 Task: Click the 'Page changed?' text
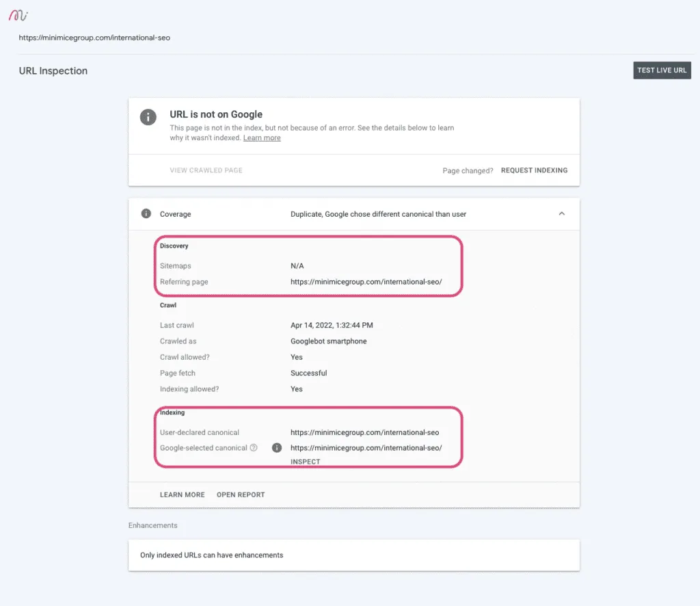click(468, 170)
